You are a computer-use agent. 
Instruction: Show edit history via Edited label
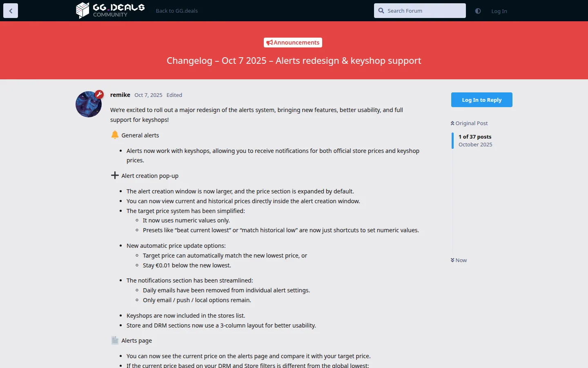click(174, 95)
